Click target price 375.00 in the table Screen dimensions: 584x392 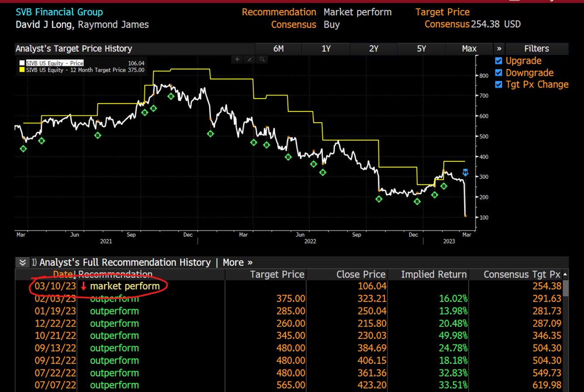click(291, 298)
